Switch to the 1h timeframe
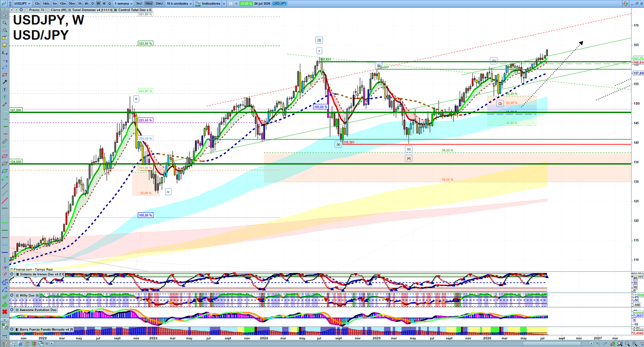This screenshot has height=347, width=644. click(80, 4)
